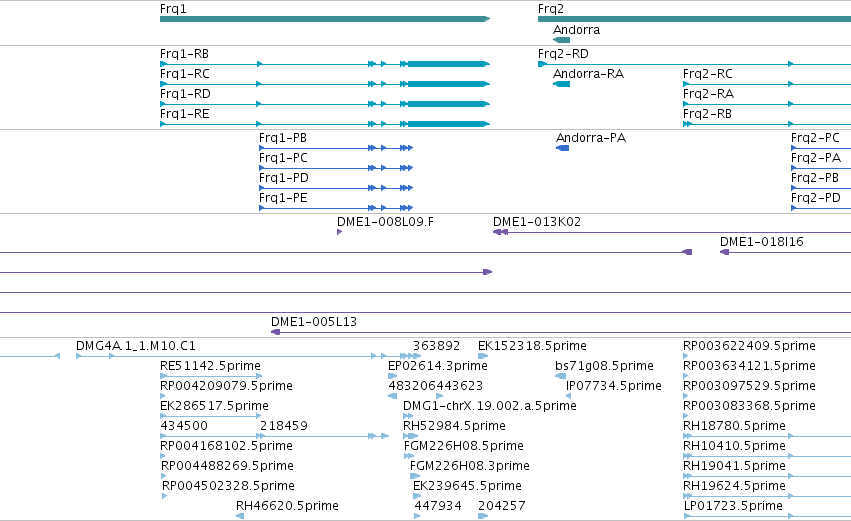The image size is (851, 521).
Task: Select transcript Frq2-RB
Action: click(707, 114)
